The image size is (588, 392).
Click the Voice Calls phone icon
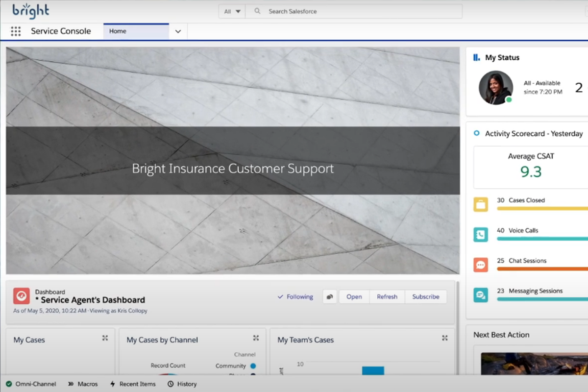(x=481, y=235)
